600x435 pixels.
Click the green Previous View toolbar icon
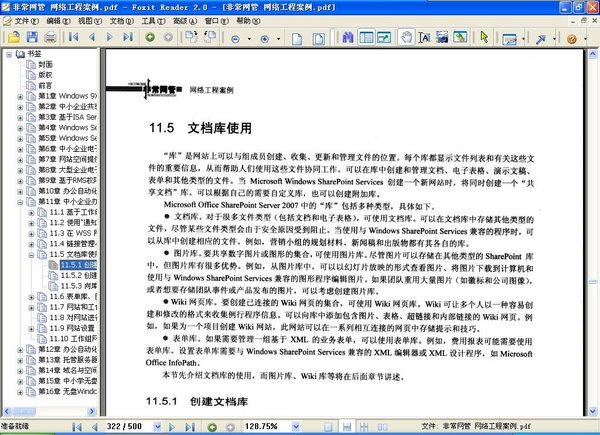point(150,37)
